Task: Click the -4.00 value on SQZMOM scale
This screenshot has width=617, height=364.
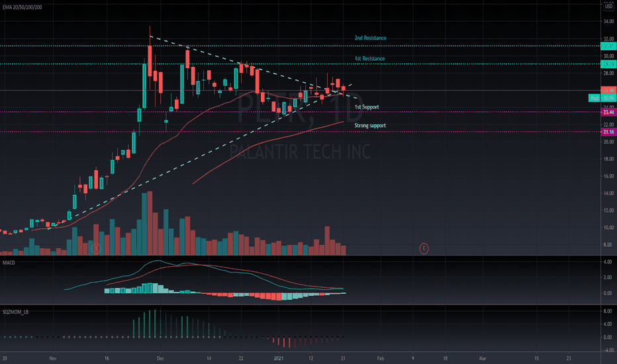Action: click(x=608, y=350)
